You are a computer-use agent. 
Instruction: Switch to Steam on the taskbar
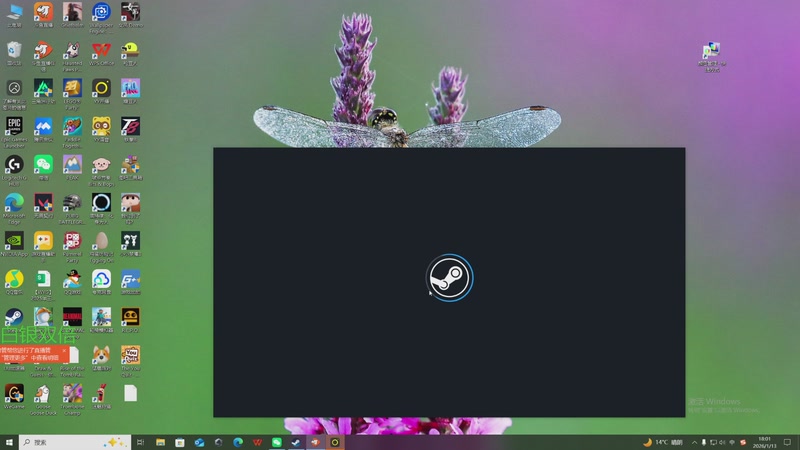coord(296,442)
